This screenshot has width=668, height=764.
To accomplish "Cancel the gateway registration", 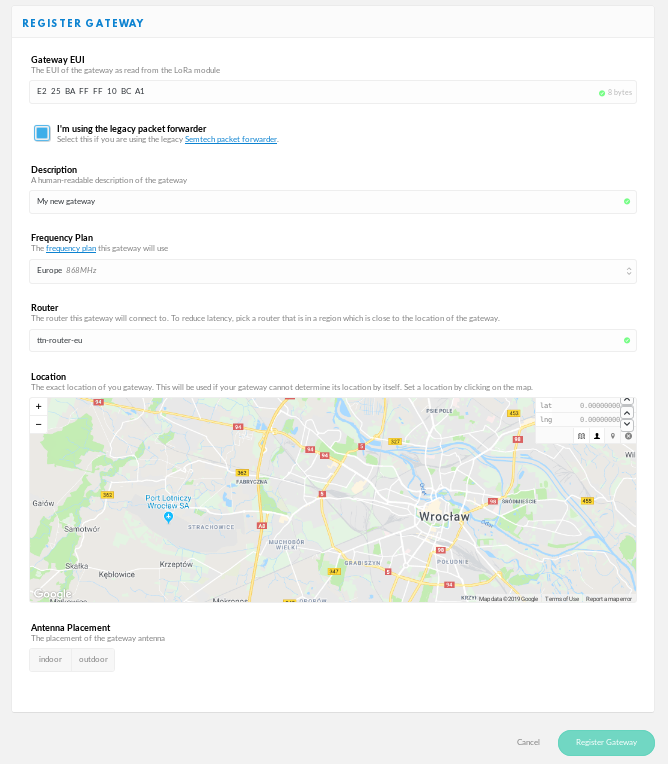I will point(528,742).
